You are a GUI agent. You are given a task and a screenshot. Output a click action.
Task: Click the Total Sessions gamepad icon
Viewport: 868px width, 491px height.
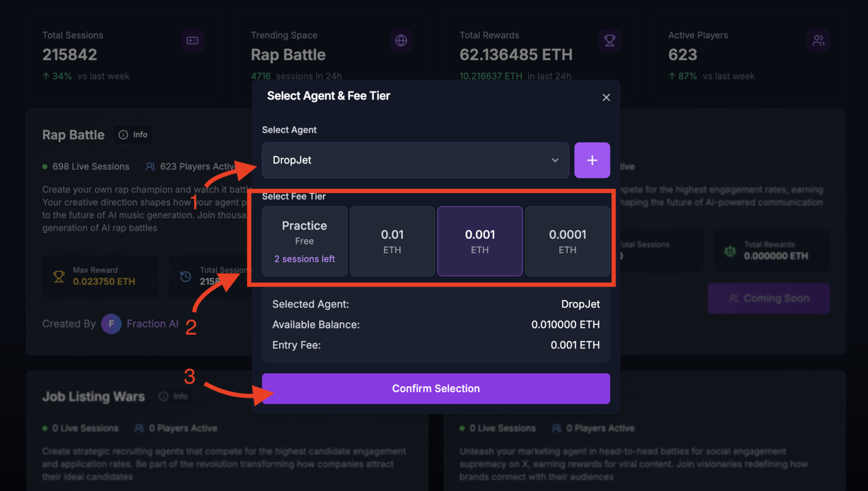coord(192,41)
